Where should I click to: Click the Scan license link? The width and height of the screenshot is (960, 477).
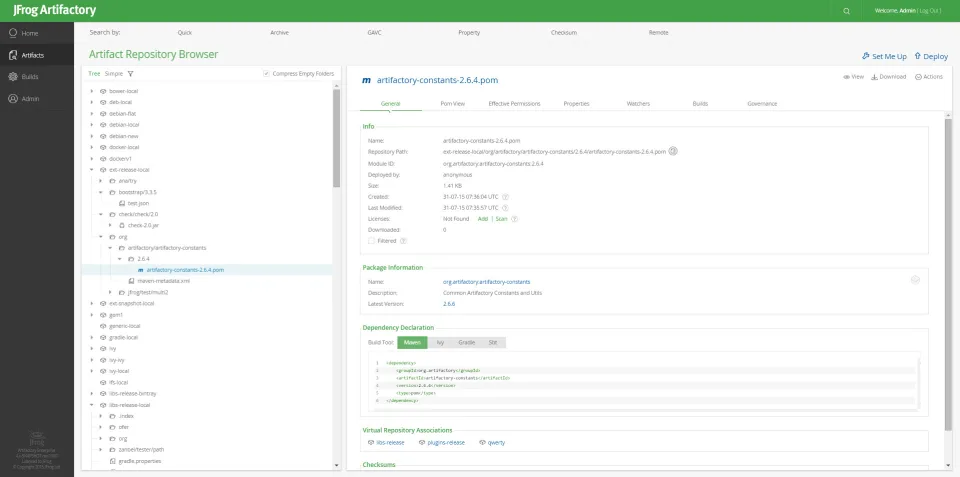click(501, 219)
